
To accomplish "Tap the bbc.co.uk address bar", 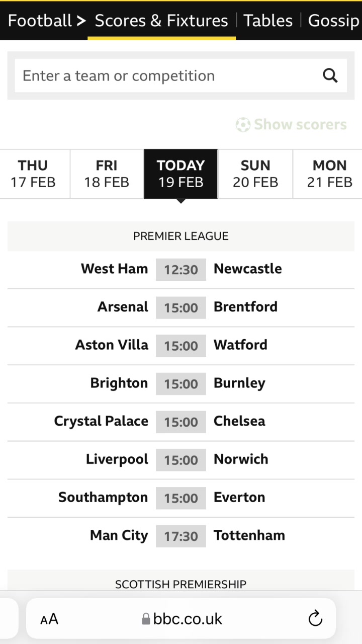I will [x=182, y=619].
